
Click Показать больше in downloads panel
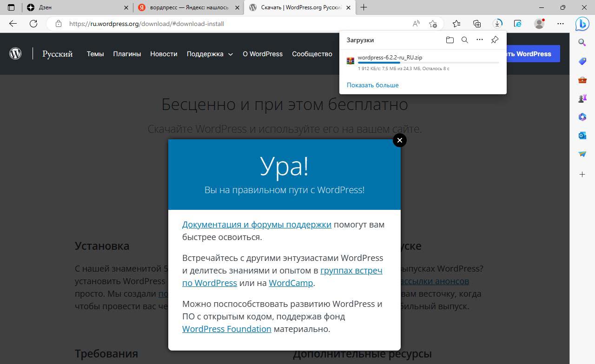(372, 85)
